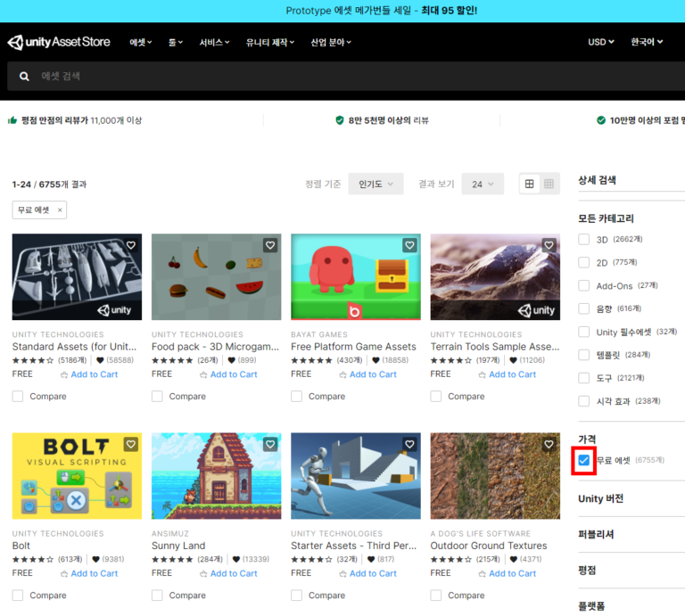Click the Unity Asset Store logo
Viewport: 685px width, 616px height.
[x=59, y=42]
